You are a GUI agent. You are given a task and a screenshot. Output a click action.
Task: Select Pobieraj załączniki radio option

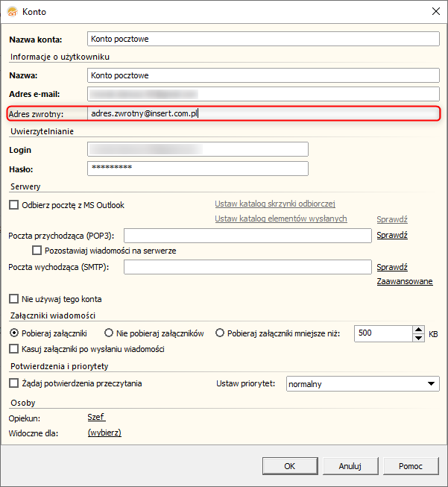[13, 333]
